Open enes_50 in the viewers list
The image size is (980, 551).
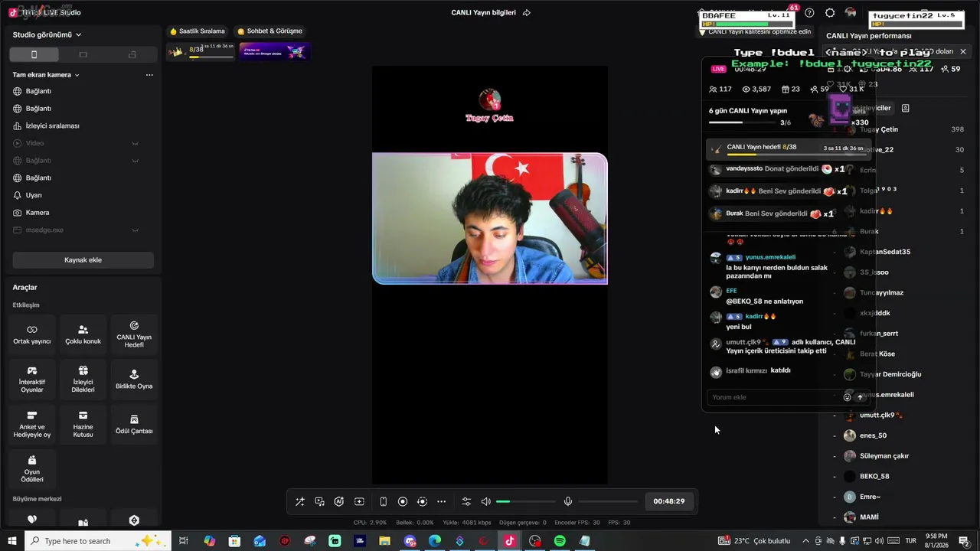pyautogui.click(x=873, y=435)
